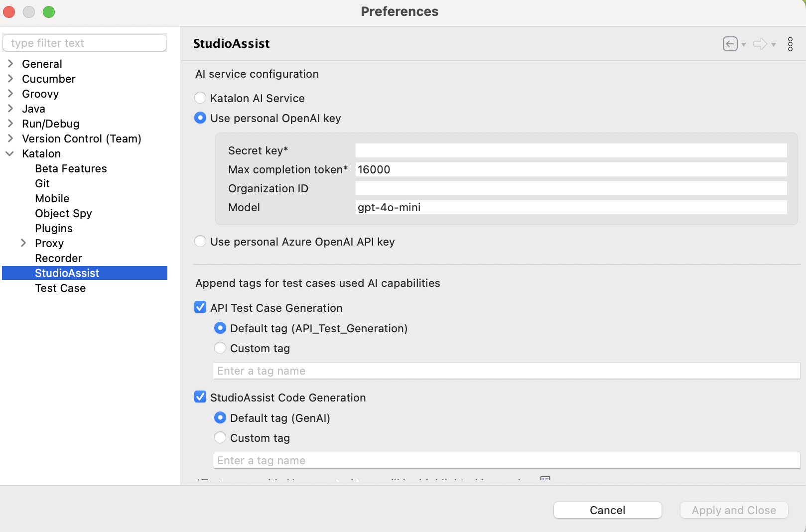806x532 pixels.
Task: Expand the Java tree node
Action: point(10,108)
